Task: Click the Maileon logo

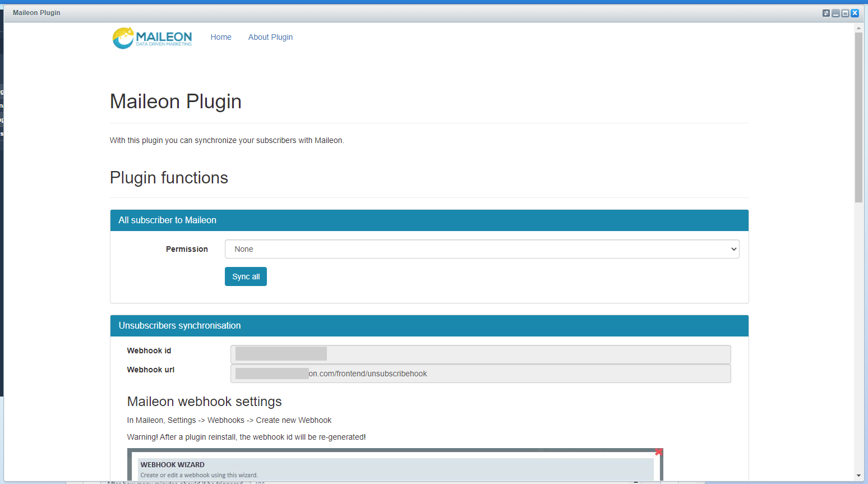Action: coord(152,38)
